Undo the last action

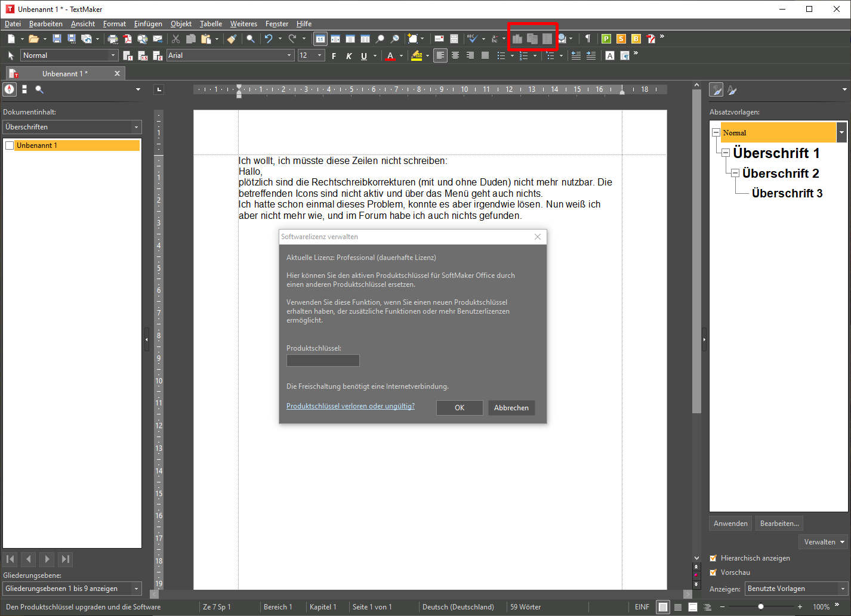click(x=269, y=39)
